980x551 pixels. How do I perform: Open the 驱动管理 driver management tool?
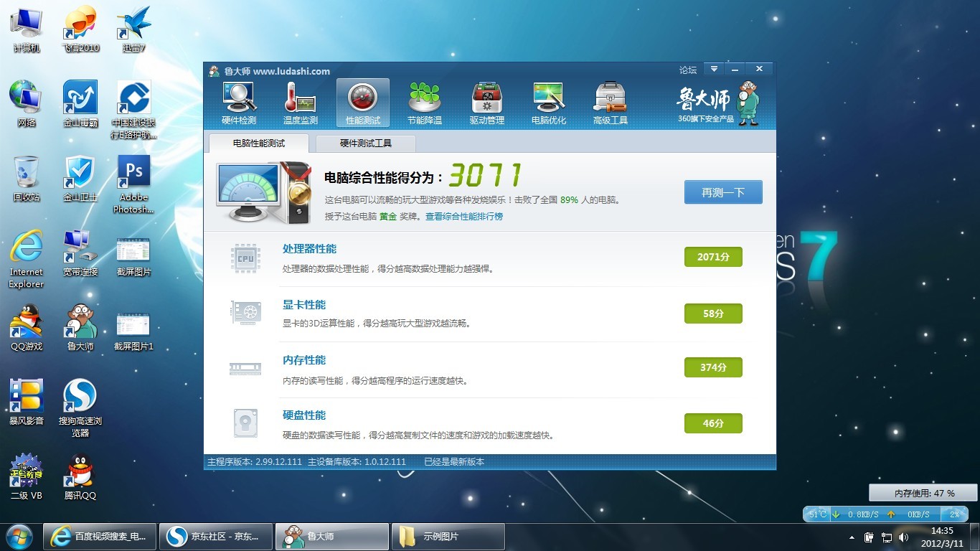486,102
